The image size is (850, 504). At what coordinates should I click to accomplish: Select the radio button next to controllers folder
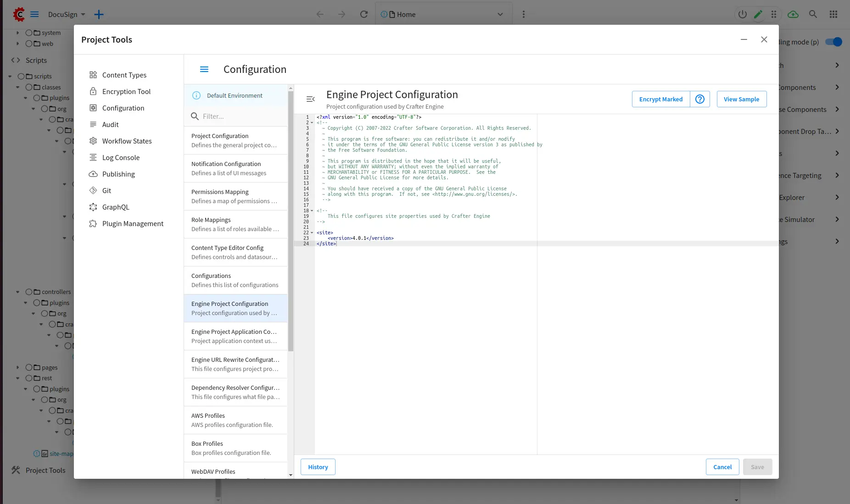pos(29,292)
